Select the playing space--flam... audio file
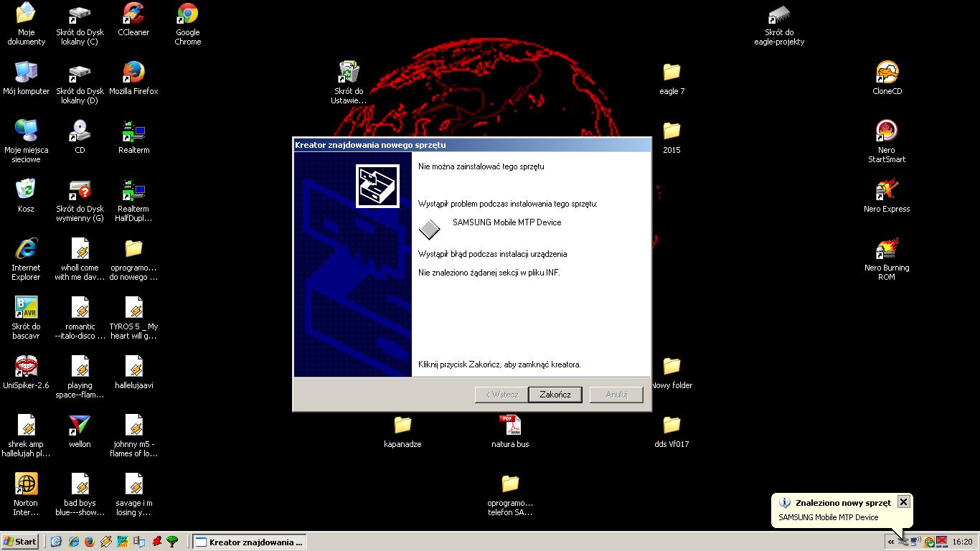This screenshot has height=551, width=980. click(80, 377)
